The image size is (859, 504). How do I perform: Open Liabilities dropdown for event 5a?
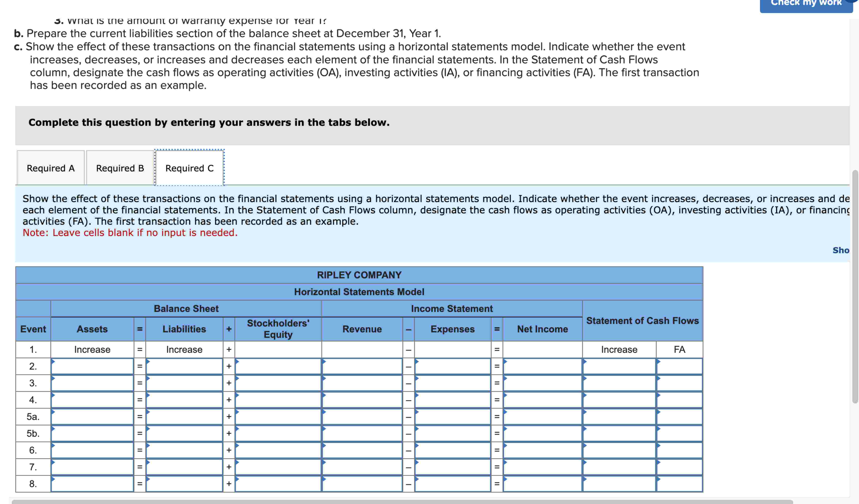pyautogui.click(x=184, y=416)
